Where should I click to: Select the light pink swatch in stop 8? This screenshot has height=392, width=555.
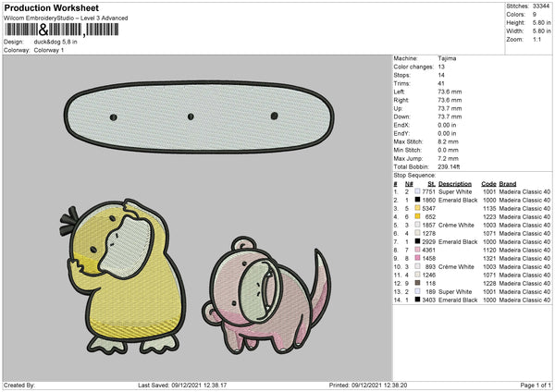[x=418, y=250]
